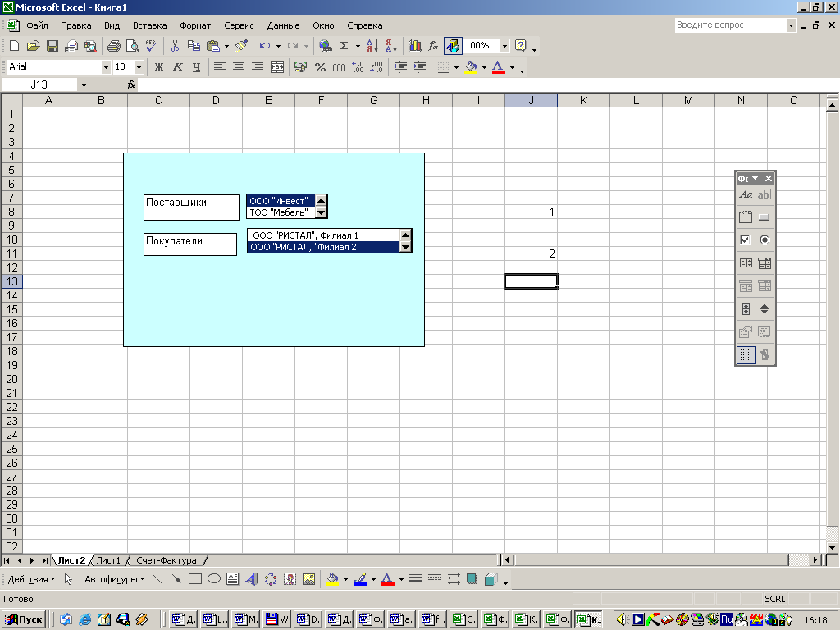This screenshot has height=630, width=840.
Task: Pick Label control in Forms toolbar
Action: 745,194
